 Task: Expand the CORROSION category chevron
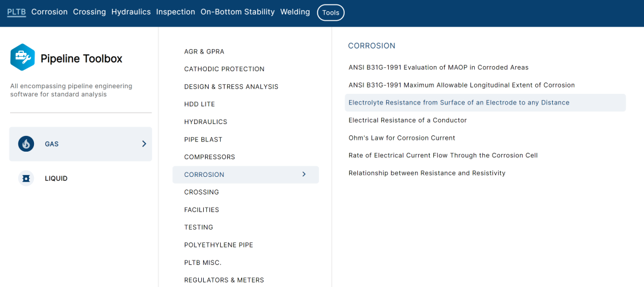tap(304, 174)
